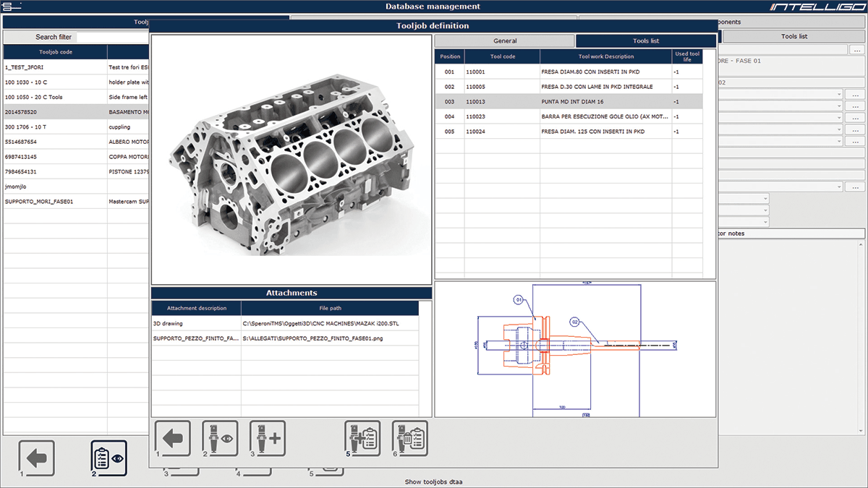The height and width of the screenshot is (488, 868).
Task: Click the view tool icon with eye
Action: (x=220, y=438)
